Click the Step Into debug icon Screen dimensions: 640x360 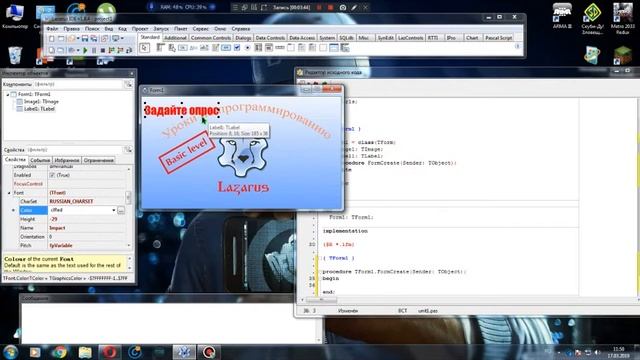coord(111,50)
